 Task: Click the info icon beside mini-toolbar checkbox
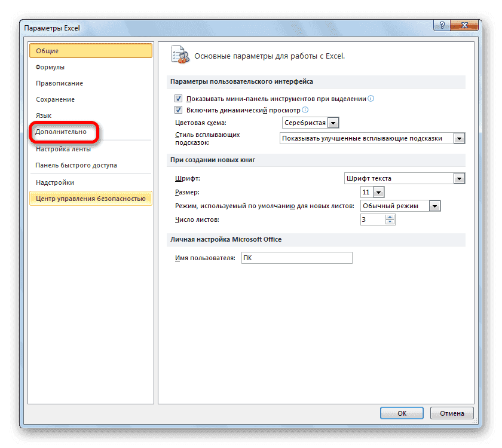tap(372, 98)
